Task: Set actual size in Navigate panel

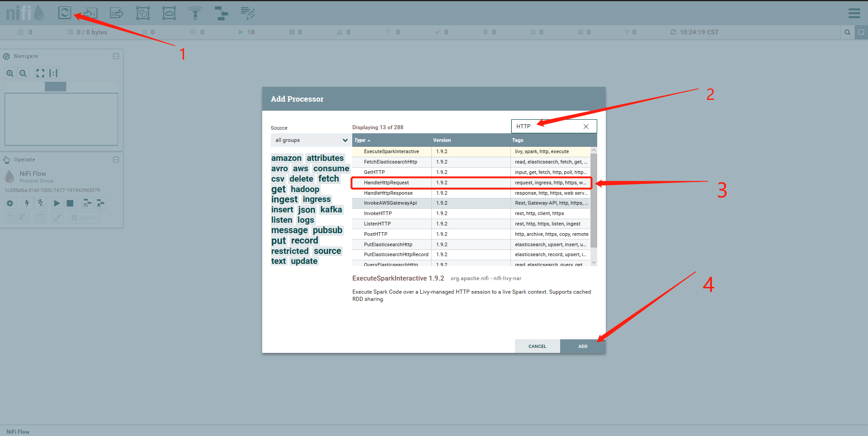Action: [53, 73]
